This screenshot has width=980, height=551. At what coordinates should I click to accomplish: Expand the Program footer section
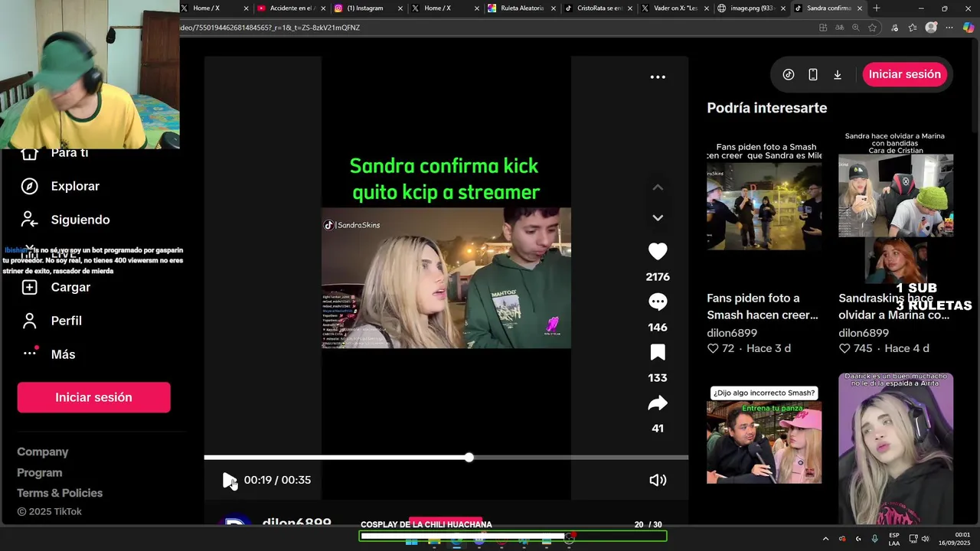tap(40, 472)
